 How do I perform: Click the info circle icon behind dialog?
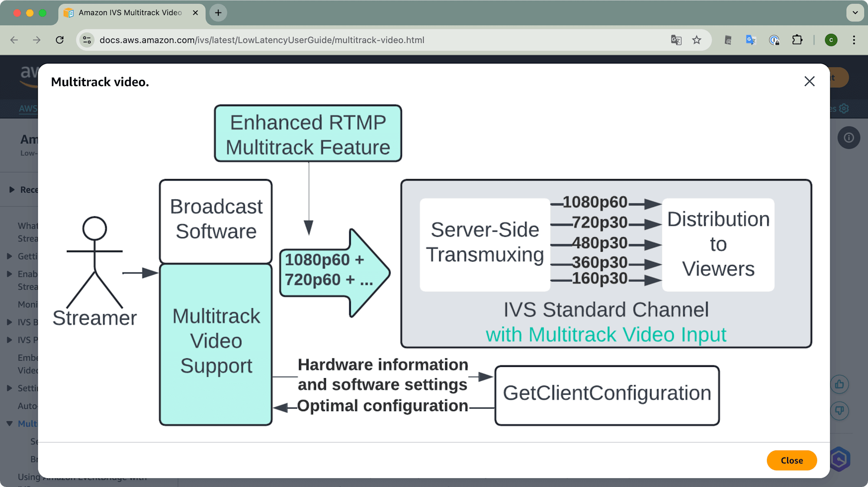849,138
